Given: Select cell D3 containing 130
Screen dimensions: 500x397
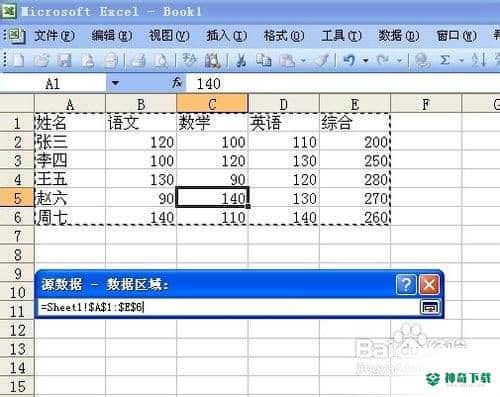Looking at the screenshot, I should coord(284,161).
